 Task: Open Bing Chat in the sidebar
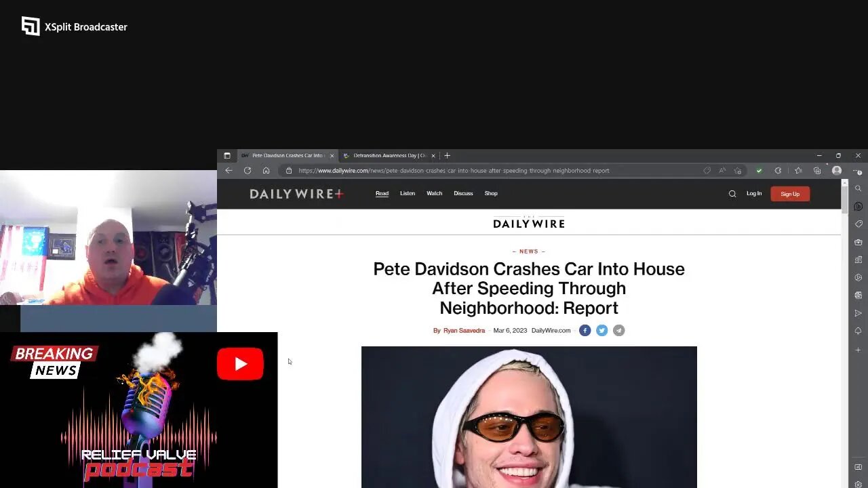tap(859, 206)
